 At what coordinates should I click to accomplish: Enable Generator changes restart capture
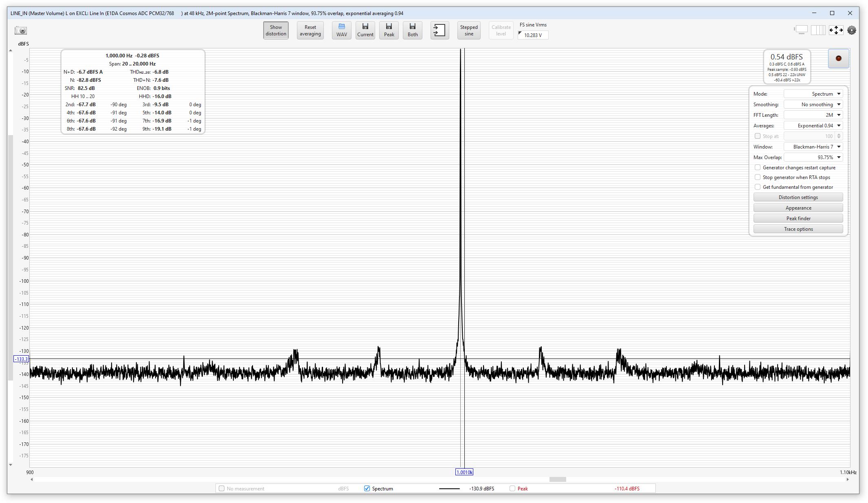758,168
